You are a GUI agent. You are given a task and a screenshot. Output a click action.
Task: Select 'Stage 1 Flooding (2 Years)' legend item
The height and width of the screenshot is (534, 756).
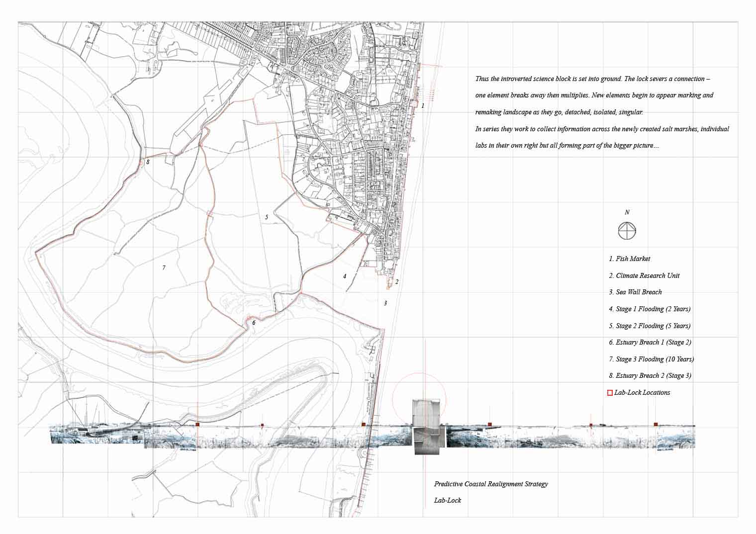tap(650, 309)
